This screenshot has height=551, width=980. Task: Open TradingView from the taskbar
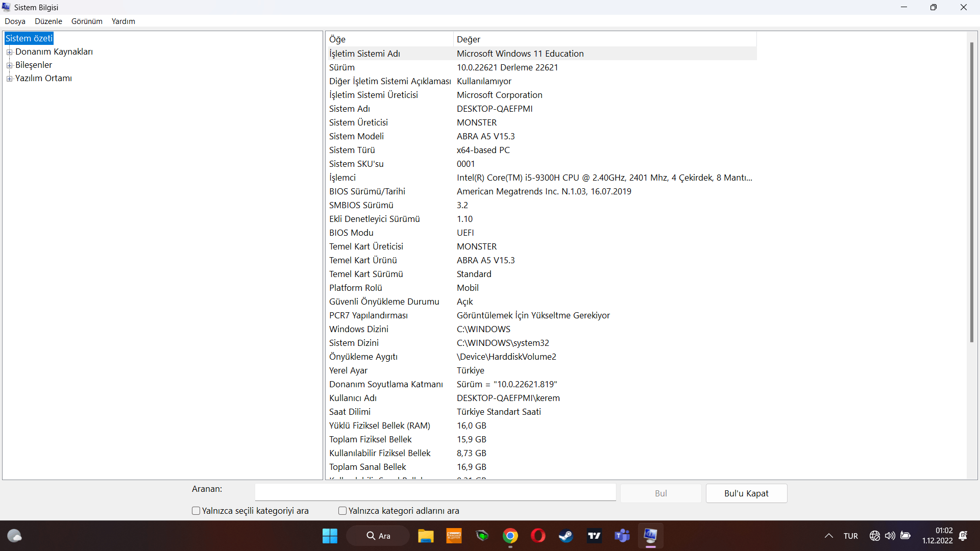tap(594, 536)
